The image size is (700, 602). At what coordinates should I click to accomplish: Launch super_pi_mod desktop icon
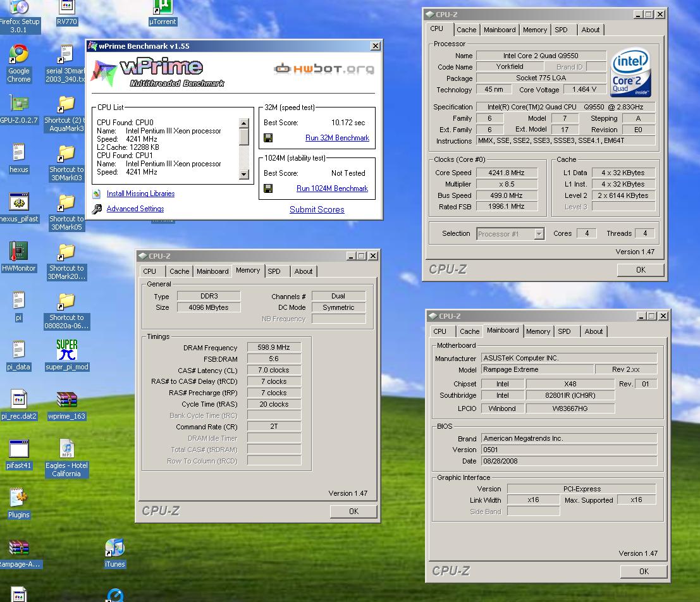point(67,350)
